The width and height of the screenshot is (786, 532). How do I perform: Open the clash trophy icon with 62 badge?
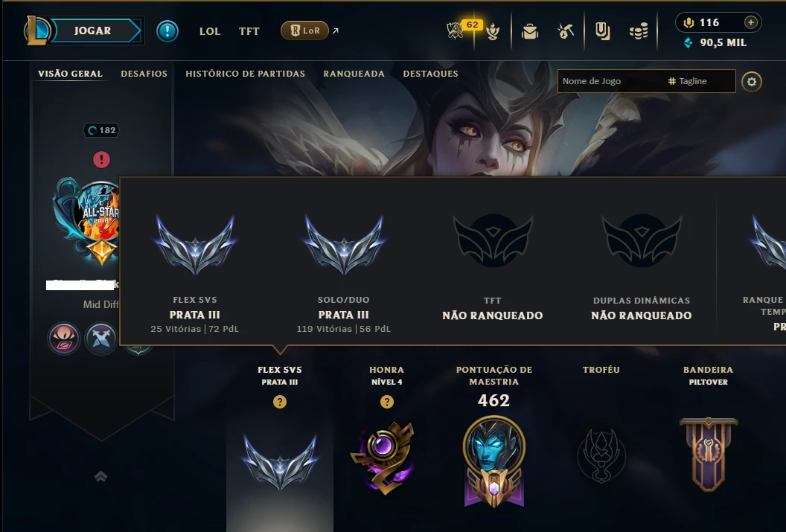(456, 31)
